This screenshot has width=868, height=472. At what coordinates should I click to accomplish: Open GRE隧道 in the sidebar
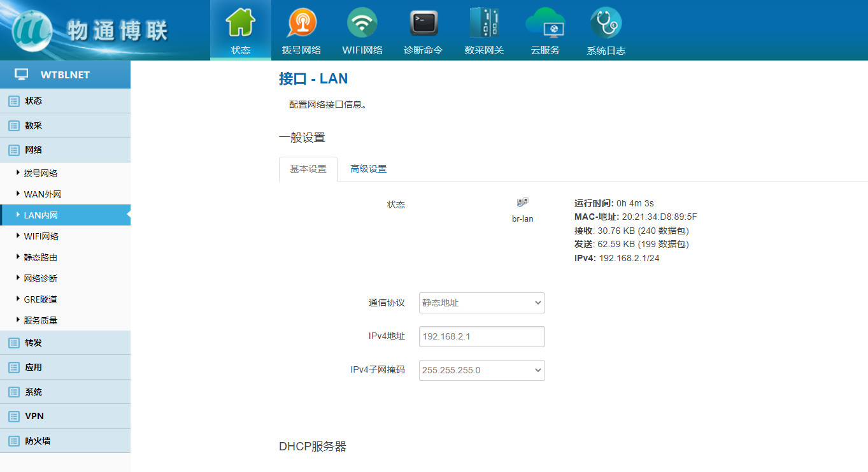pyautogui.click(x=41, y=299)
